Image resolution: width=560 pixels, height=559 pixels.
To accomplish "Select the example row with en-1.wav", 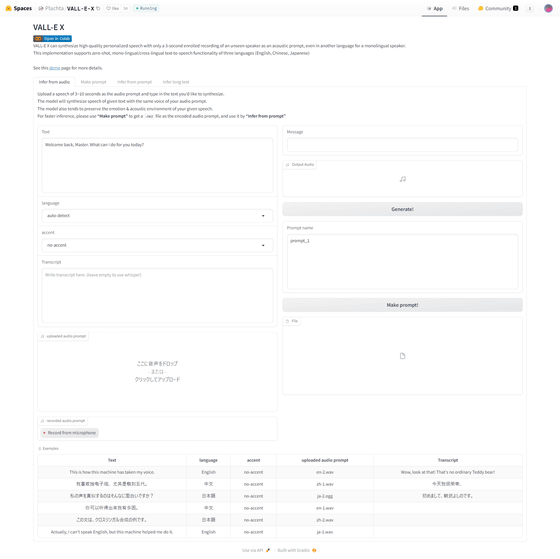I will (x=280, y=508).
